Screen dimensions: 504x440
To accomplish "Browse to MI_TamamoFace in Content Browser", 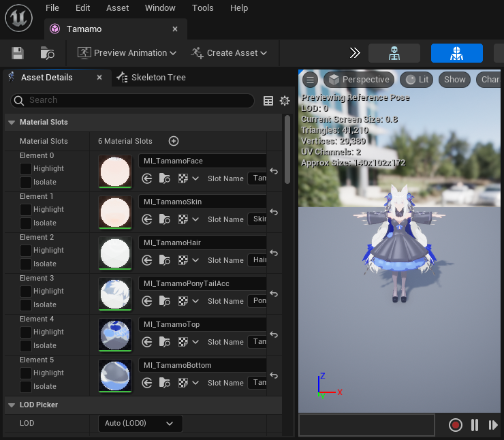I will click(x=165, y=178).
